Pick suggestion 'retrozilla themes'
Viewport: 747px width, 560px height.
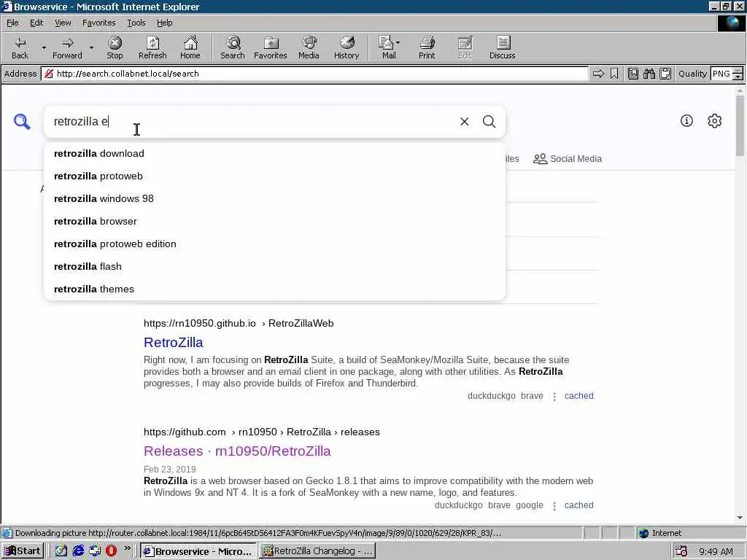click(x=274, y=289)
